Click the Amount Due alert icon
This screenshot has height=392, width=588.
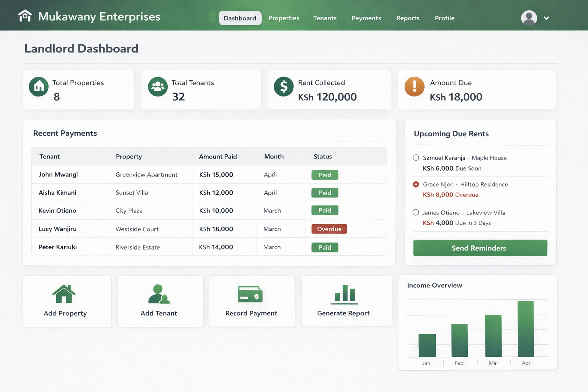pos(414,87)
